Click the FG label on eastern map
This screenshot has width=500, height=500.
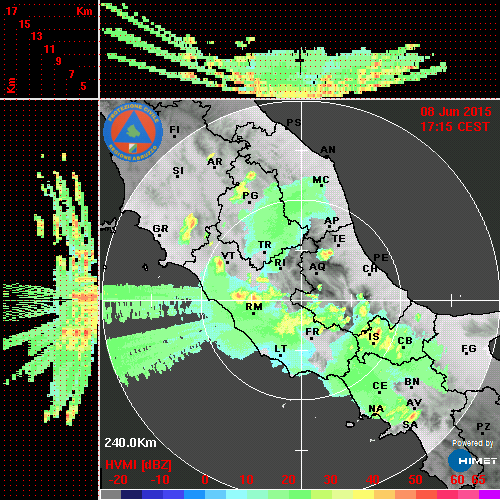(x=469, y=349)
